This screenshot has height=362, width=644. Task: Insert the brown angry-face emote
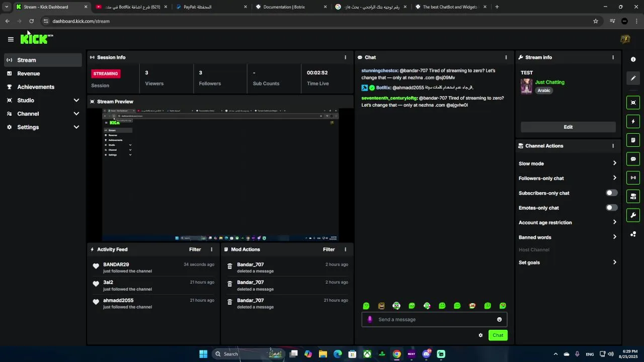tap(381, 306)
